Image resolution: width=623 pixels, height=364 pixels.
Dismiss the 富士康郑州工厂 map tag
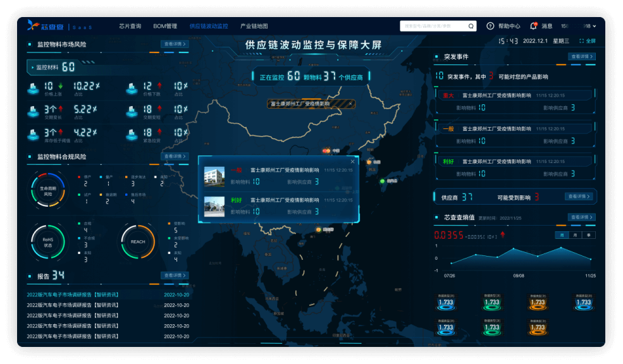(x=350, y=104)
